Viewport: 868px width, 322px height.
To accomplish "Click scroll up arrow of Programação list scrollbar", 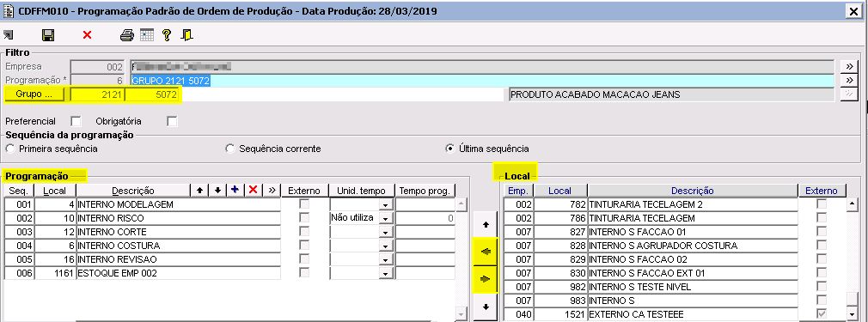I will coord(461,205).
